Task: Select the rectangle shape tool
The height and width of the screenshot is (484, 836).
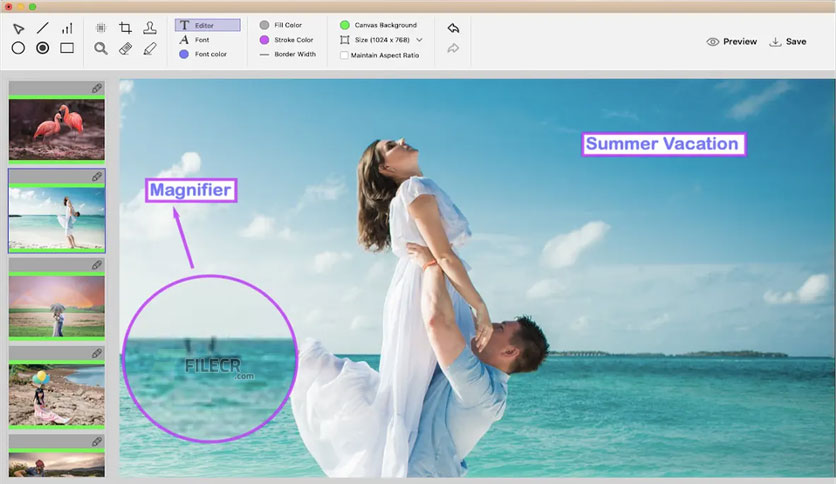Action: 67,48
